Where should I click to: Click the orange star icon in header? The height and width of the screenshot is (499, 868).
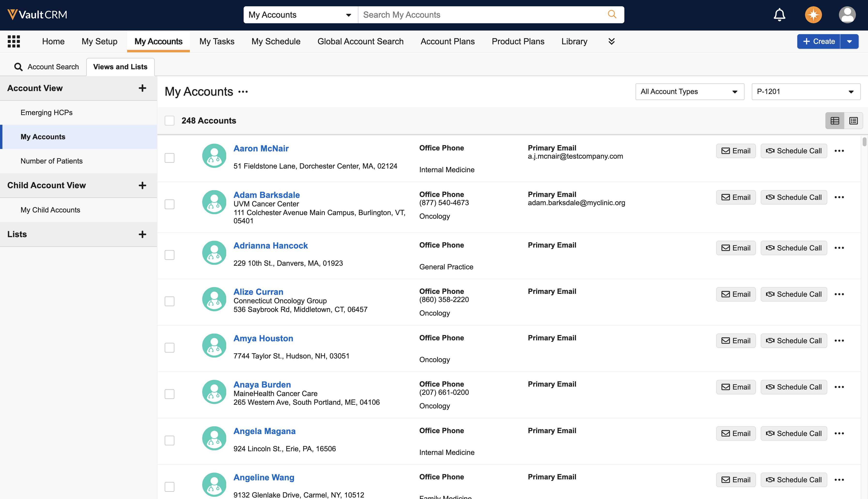[813, 15]
